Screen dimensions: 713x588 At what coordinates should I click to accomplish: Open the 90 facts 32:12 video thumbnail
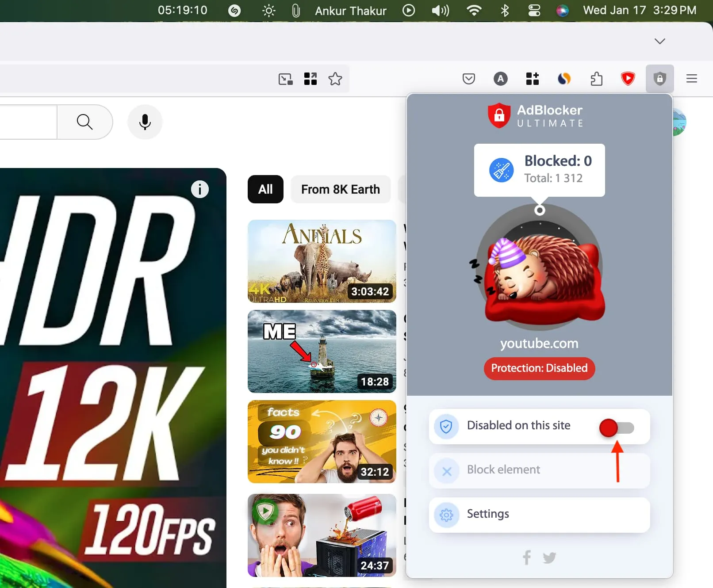[x=322, y=442]
